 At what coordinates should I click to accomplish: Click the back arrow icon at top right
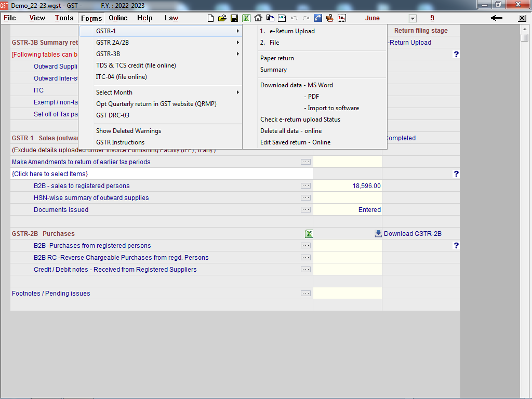point(496,18)
